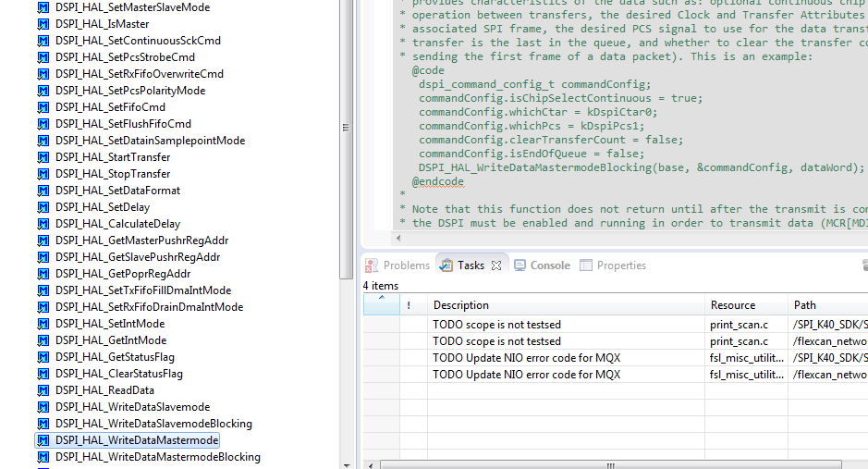Select DSPI_HAL_WriteDataMastermodeBlocking in outline
The width and height of the screenshot is (868, 469).
pyautogui.click(x=158, y=457)
